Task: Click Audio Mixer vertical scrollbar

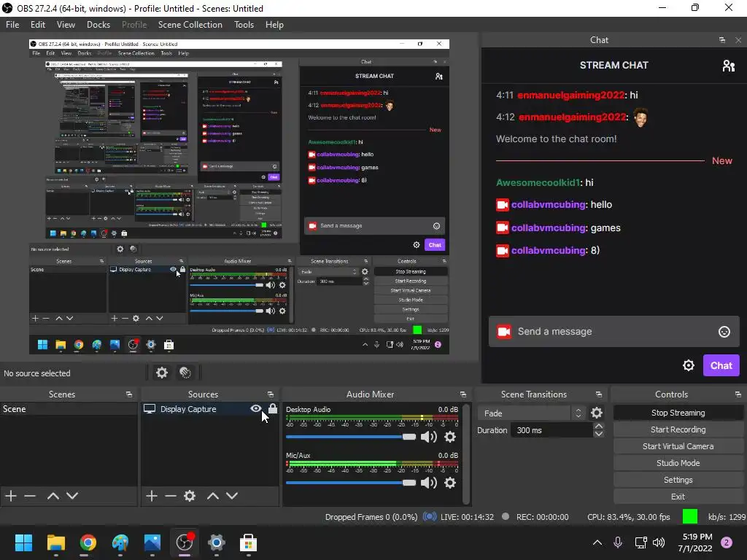Action: 467,454
